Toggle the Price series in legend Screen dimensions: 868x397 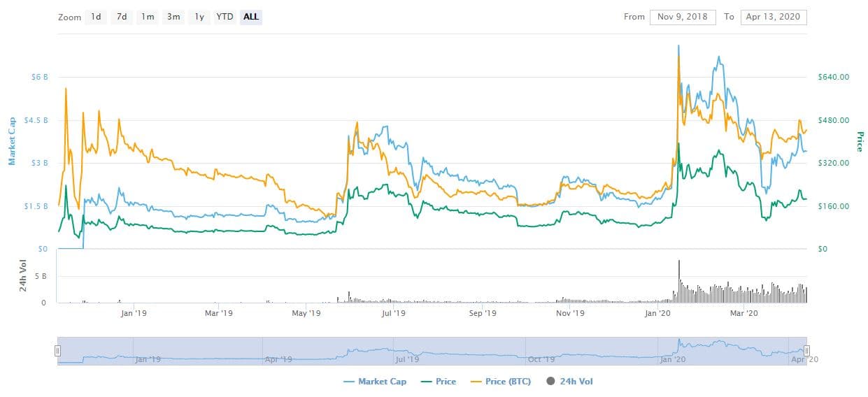[x=439, y=382]
